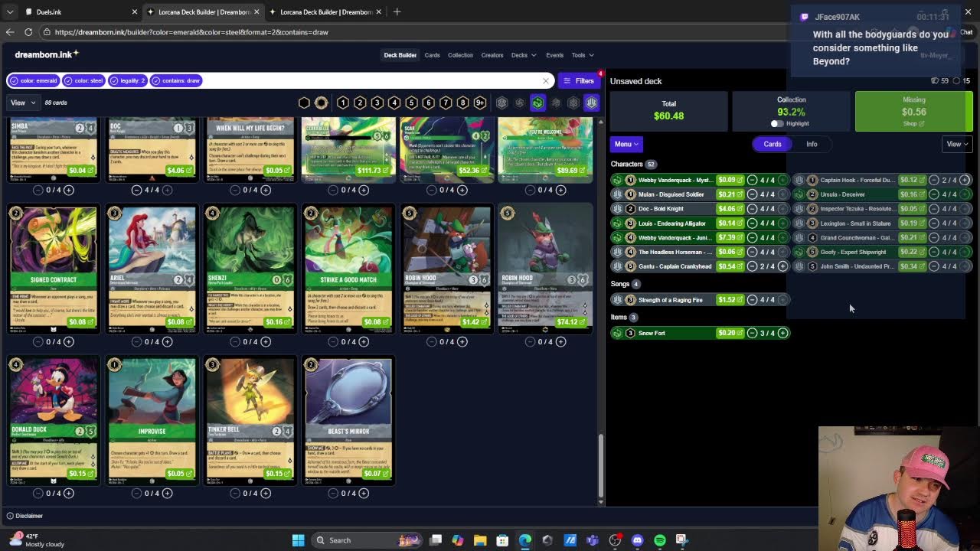980x551 pixels.
Task: Open the purple deck Menu dropdown
Action: pyautogui.click(x=626, y=144)
